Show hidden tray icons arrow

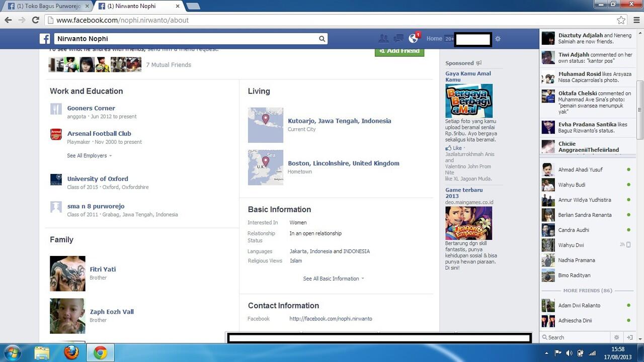pyautogui.click(x=546, y=353)
